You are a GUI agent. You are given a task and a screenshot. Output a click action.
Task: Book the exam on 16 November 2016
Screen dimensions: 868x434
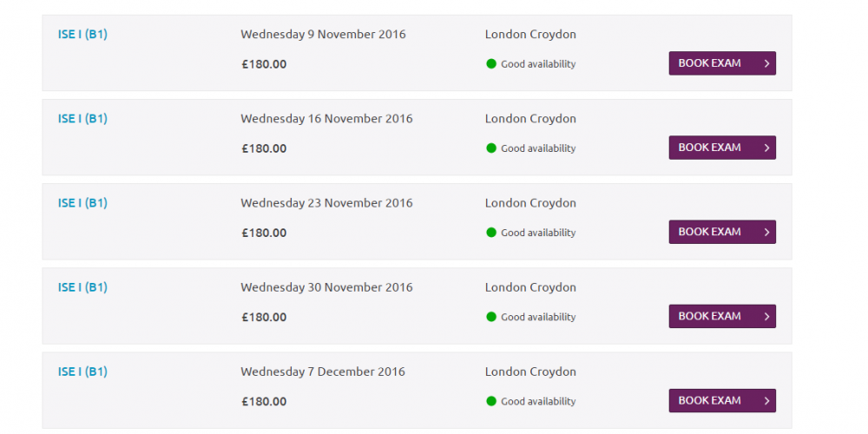coord(722,148)
